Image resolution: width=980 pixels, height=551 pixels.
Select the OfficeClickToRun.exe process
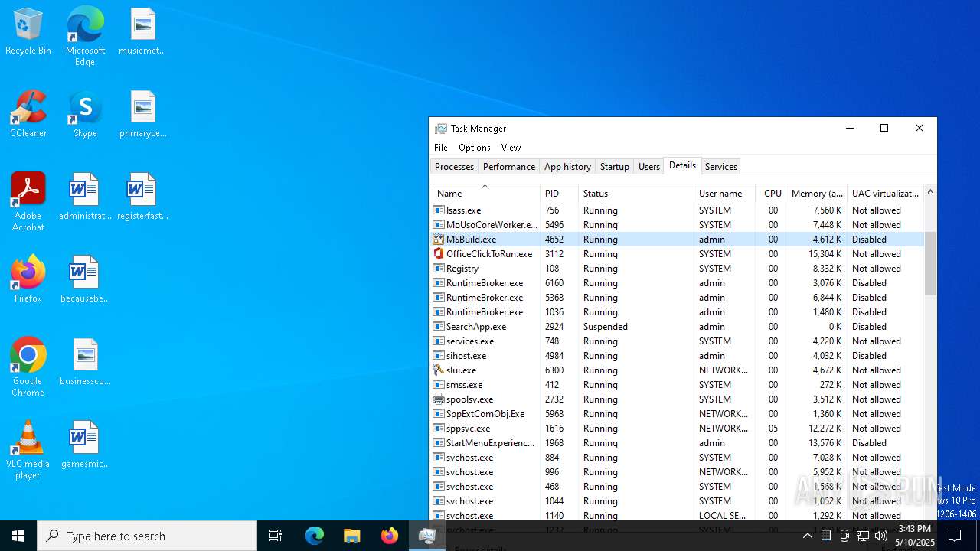[x=677, y=254]
